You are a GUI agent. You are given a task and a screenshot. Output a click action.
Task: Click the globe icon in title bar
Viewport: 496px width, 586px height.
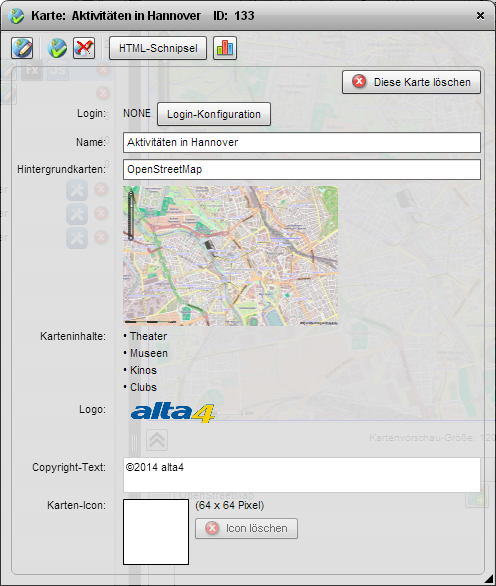coord(16,16)
